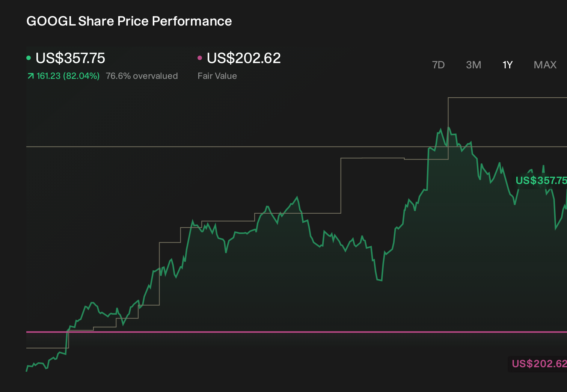Click the green share price dot
Screen dimensions: 567x392
(x=29, y=58)
